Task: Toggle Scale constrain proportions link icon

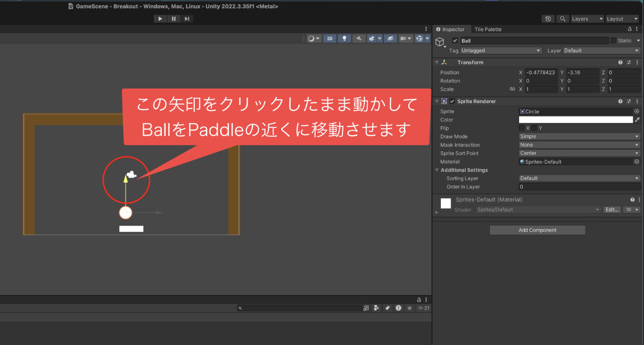Action: coord(512,89)
